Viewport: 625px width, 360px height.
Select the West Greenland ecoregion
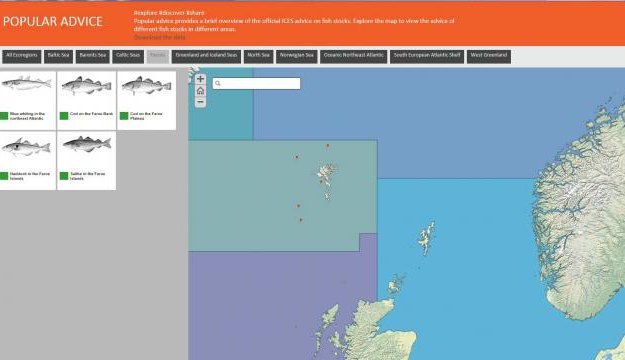coord(489,56)
